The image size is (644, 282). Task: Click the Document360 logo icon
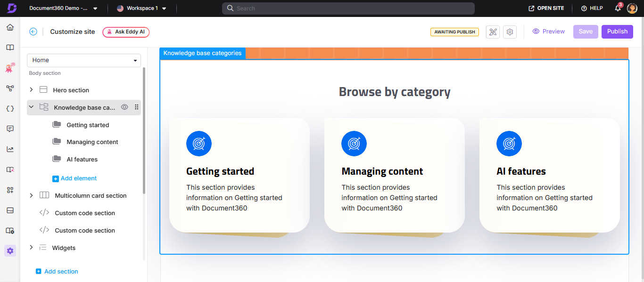coord(12,8)
